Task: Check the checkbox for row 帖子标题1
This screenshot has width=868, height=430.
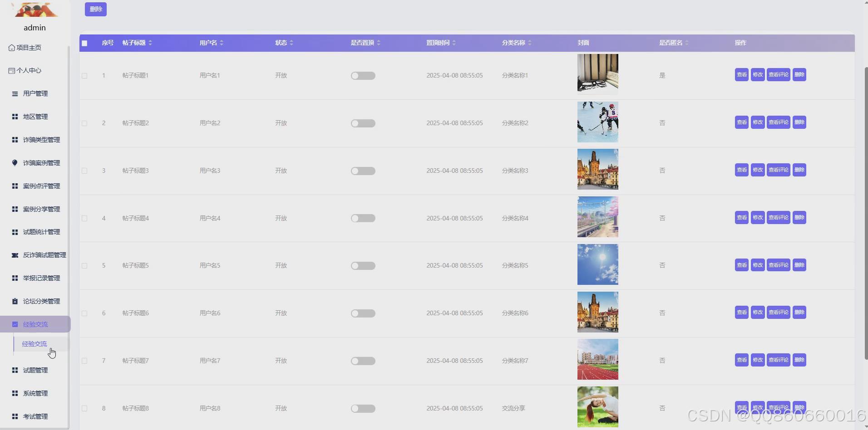Action: 84,76
